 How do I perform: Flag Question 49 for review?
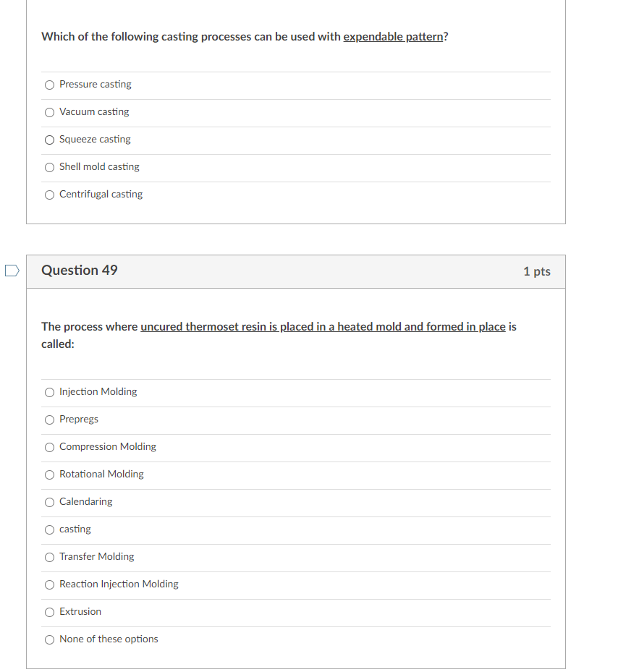[x=10, y=269]
